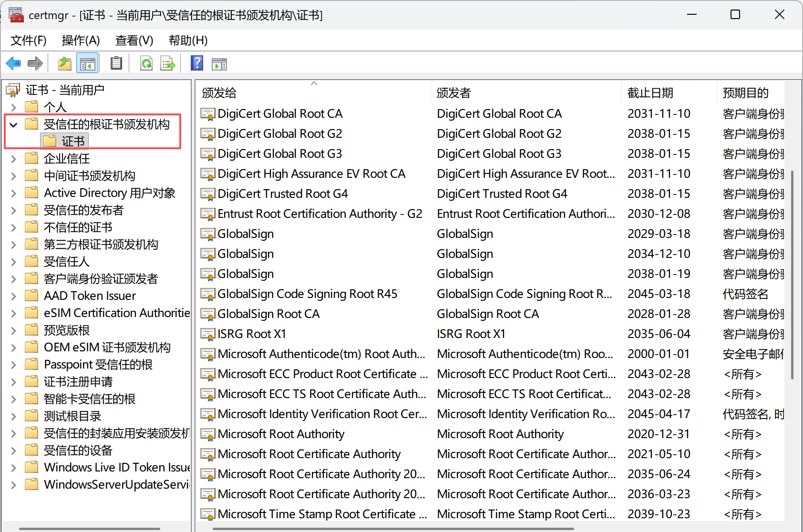Select the 证书 subfolder in the tree
This screenshot has height=532, width=803.
(x=65, y=141)
